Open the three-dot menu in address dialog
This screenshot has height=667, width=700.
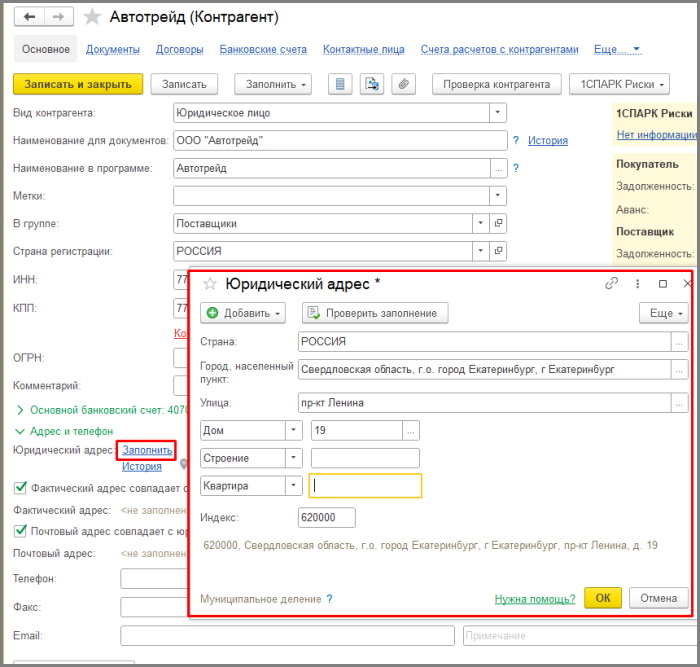pos(637,284)
